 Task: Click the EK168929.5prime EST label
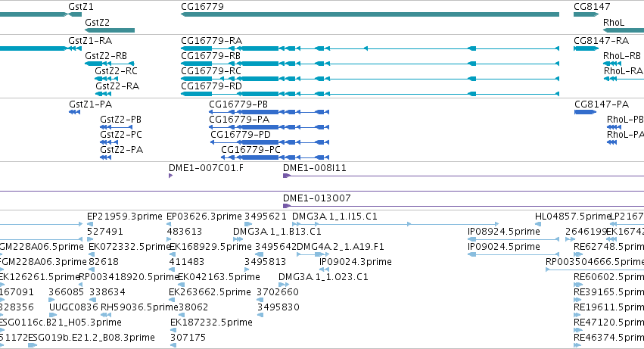point(210,247)
